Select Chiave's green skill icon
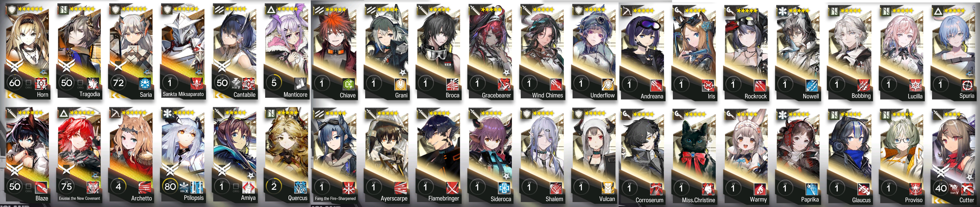The image size is (980, 207). pos(348,84)
